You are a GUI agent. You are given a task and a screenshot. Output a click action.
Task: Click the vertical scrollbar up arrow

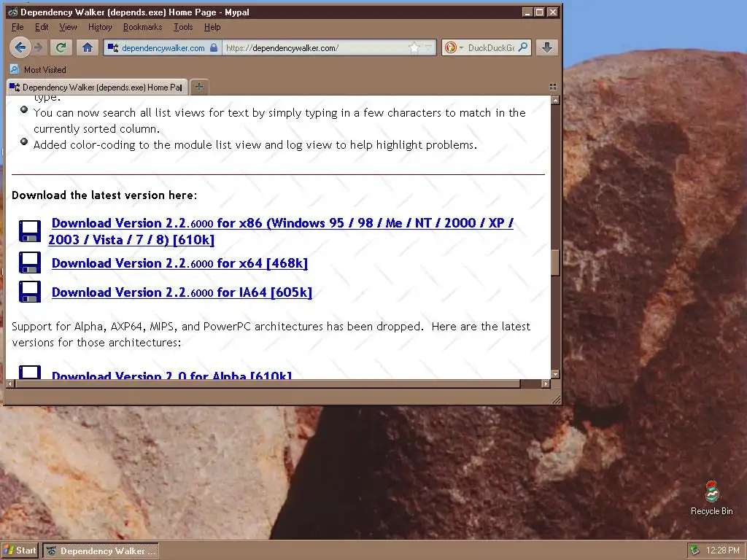(555, 100)
